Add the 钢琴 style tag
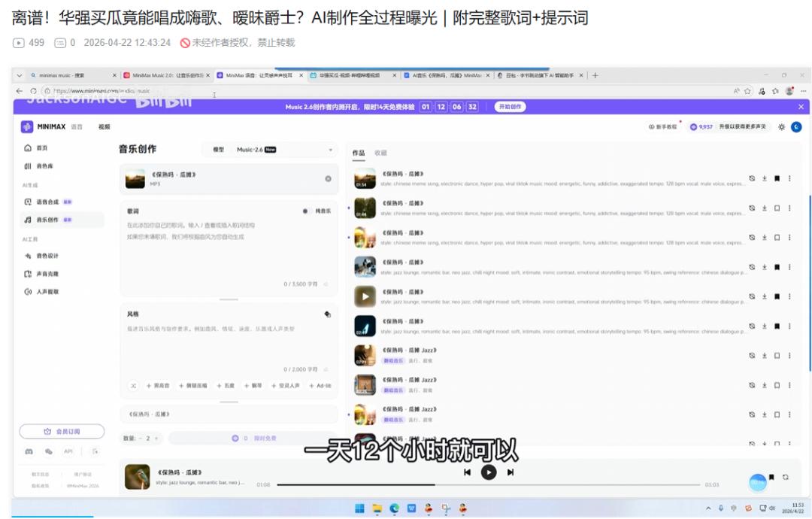The width and height of the screenshot is (812, 519). point(253,386)
